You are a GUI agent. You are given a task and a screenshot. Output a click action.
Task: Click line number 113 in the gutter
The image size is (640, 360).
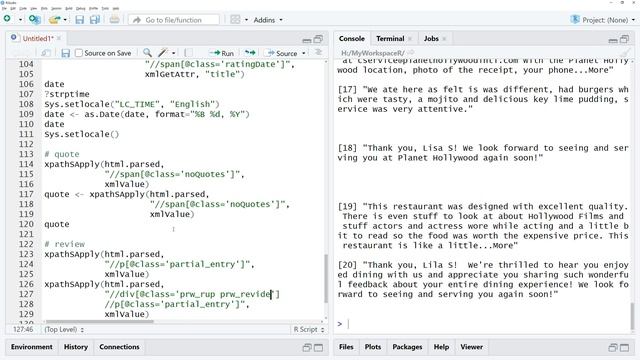(26, 154)
